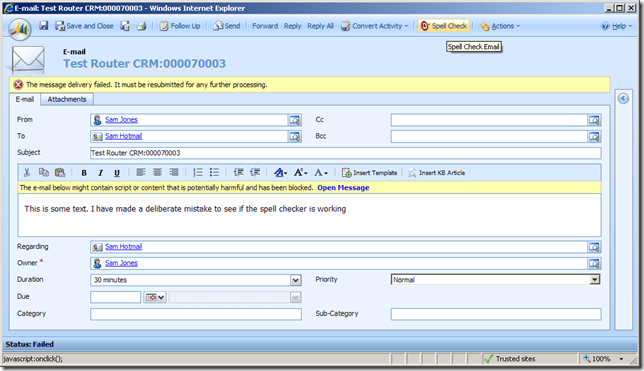Open the Convert Activity dropdown

pyautogui.click(x=375, y=26)
